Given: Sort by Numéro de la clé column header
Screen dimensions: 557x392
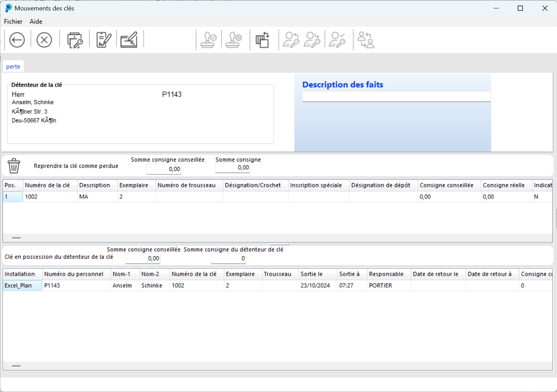Looking at the screenshot, I should pos(47,185).
